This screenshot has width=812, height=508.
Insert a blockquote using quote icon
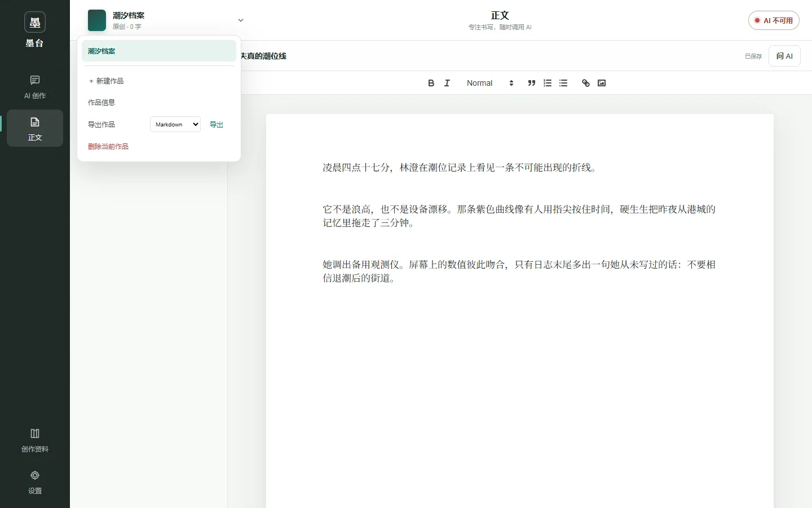coord(531,83)
